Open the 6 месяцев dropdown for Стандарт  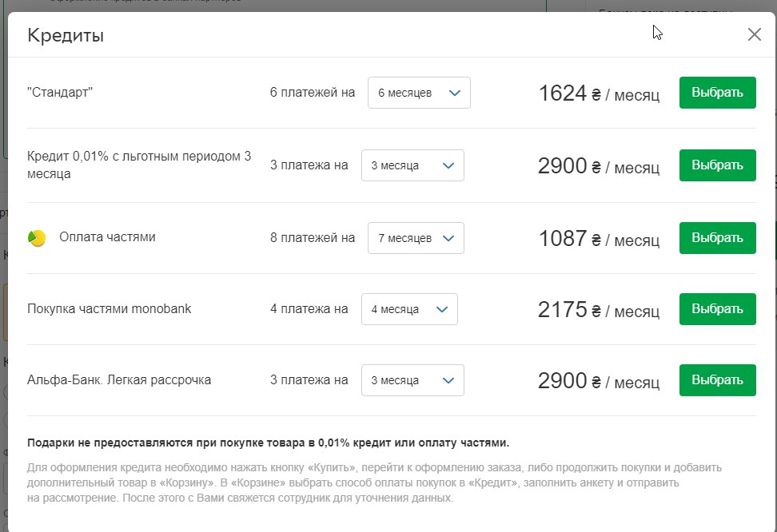coord(419,93)
